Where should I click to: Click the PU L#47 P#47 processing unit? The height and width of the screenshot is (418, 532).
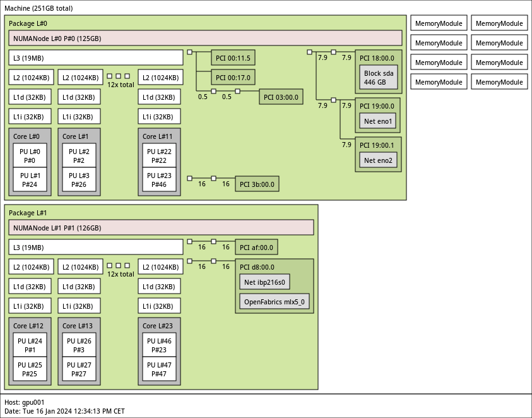pyautogui.click(x=159, y=369)
